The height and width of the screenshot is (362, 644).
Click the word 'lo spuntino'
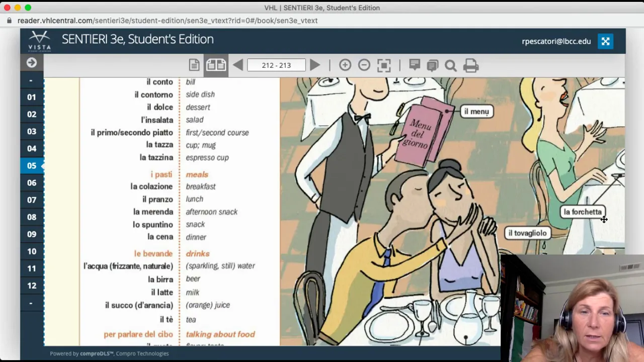click(153, 224)
